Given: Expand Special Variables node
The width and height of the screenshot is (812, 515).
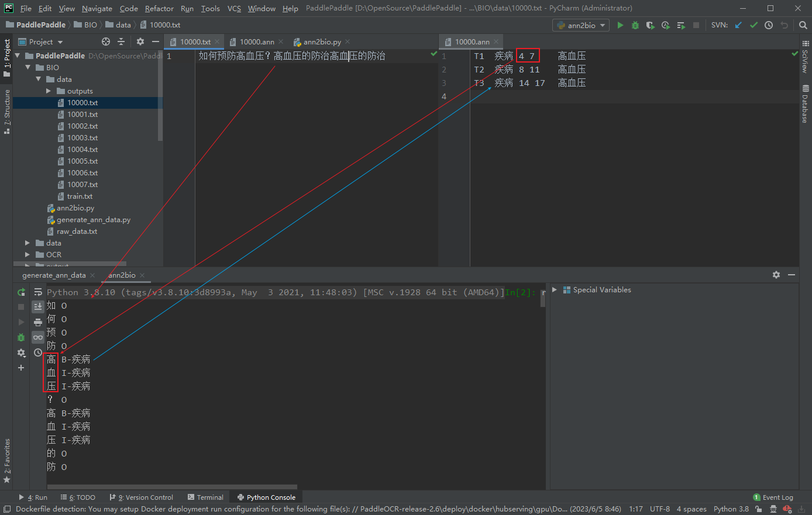Looking at the screenshot, I should point(555,289).
